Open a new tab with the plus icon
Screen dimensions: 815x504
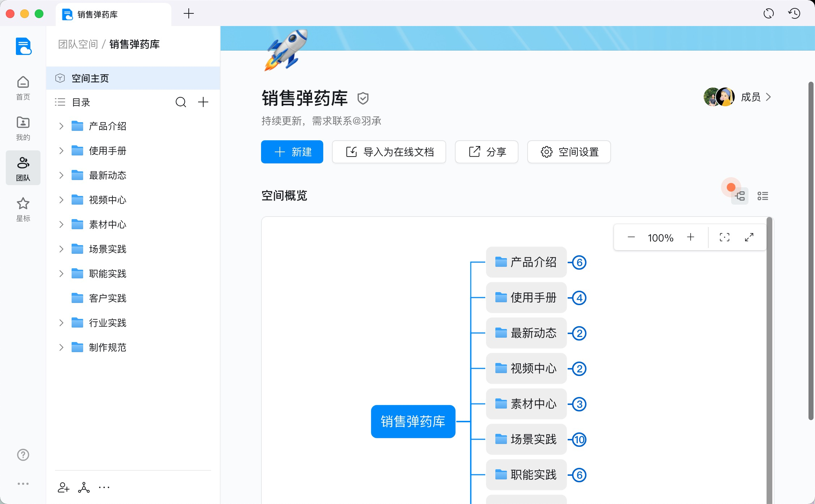click(x=188, y=13)
